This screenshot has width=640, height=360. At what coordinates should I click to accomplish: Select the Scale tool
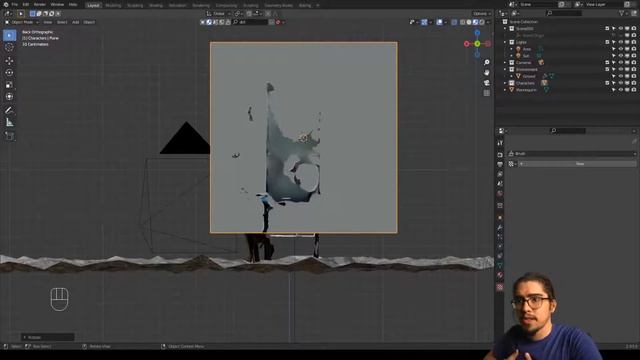pos(9,85)
